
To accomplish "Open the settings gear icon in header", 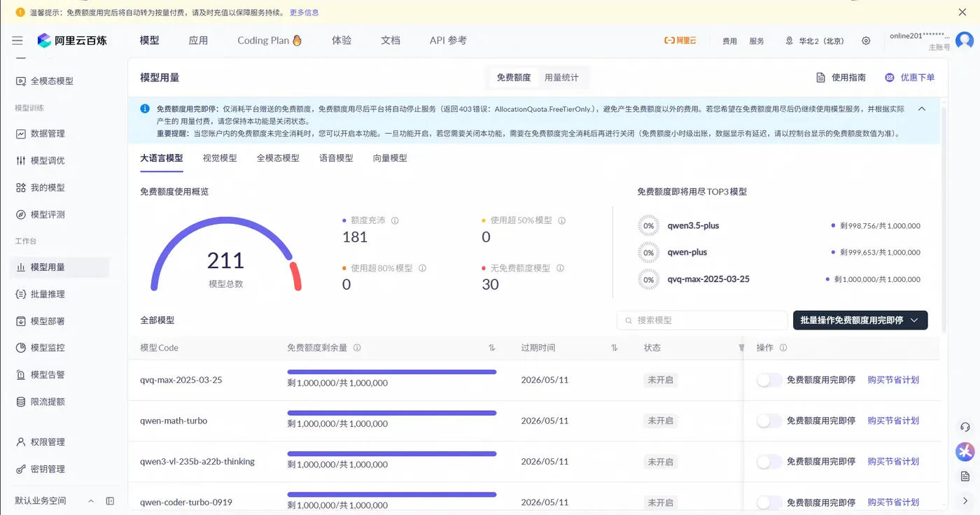I will 866,41.
